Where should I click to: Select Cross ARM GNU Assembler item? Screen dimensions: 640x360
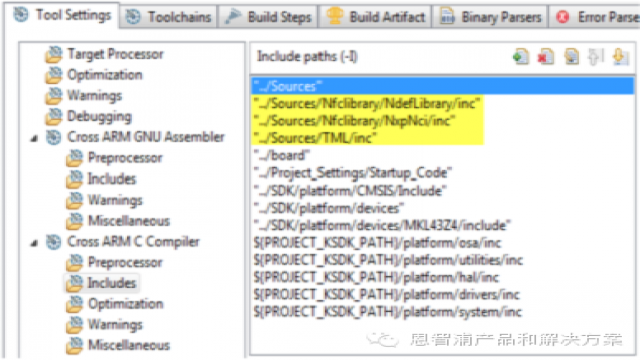click(x=146, y=137)
